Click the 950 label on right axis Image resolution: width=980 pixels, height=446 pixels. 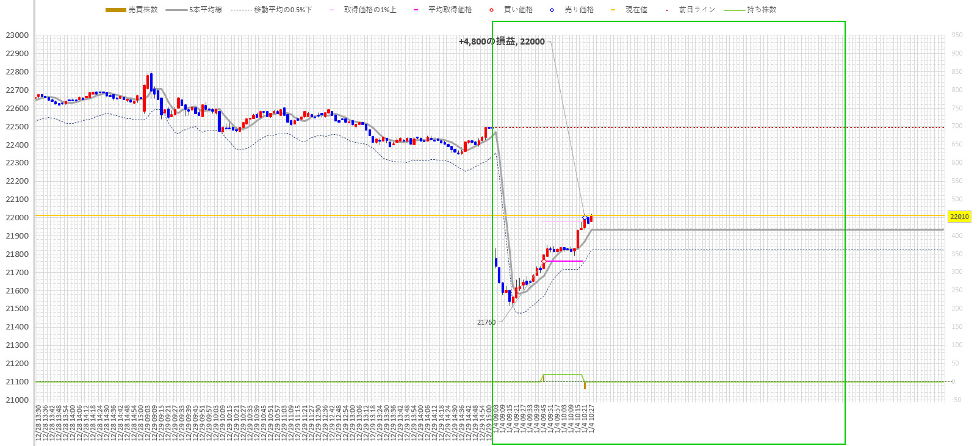pos(957,35)
